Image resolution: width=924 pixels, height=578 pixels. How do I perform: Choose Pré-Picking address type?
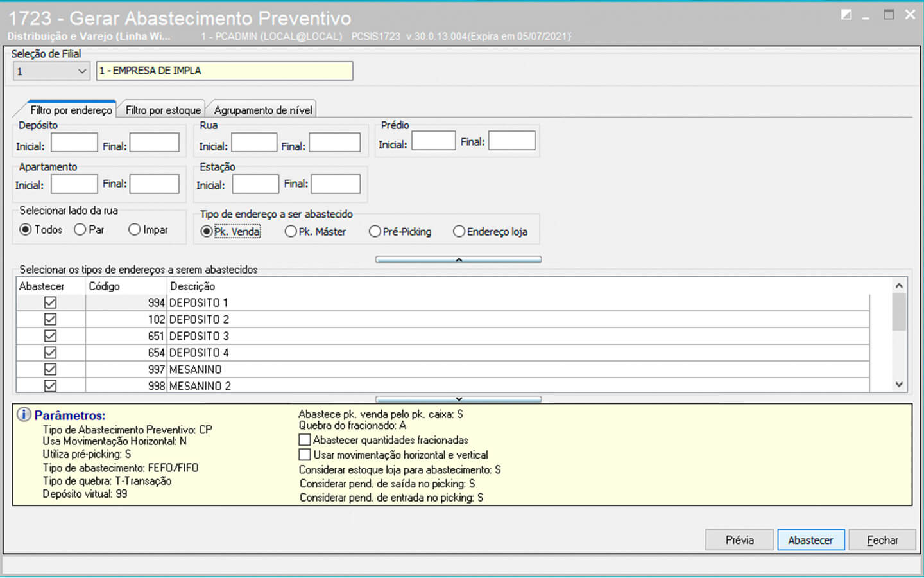tap(375, 231)
